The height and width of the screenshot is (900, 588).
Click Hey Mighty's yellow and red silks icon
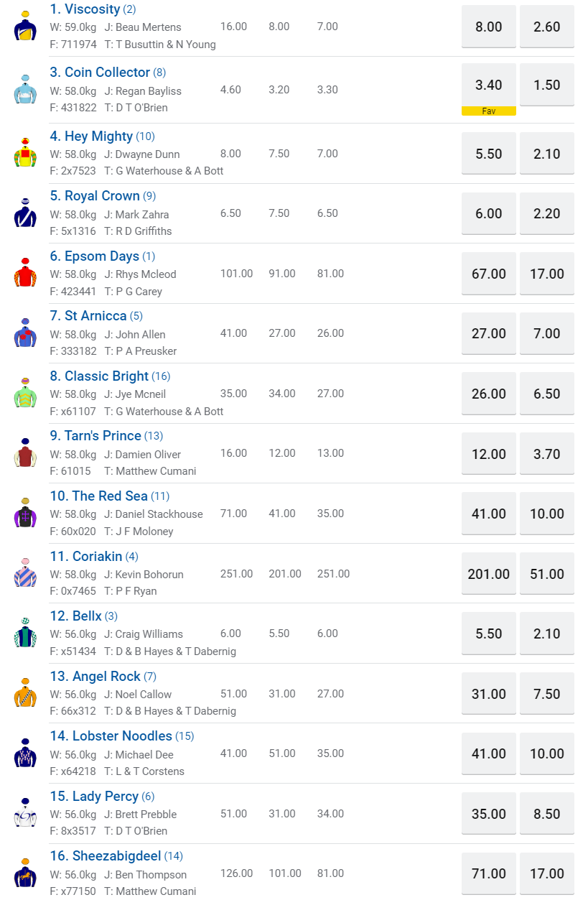(25, 154)
